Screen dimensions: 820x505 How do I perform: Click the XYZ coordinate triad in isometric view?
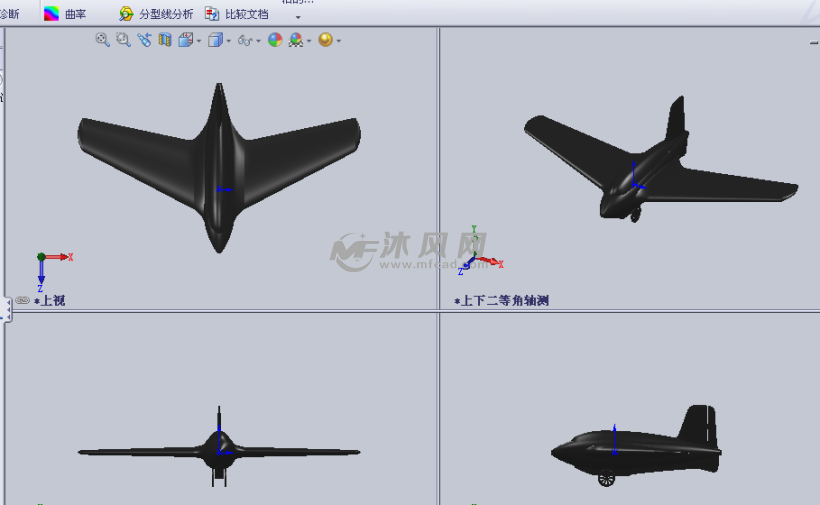tap(480, 251)
